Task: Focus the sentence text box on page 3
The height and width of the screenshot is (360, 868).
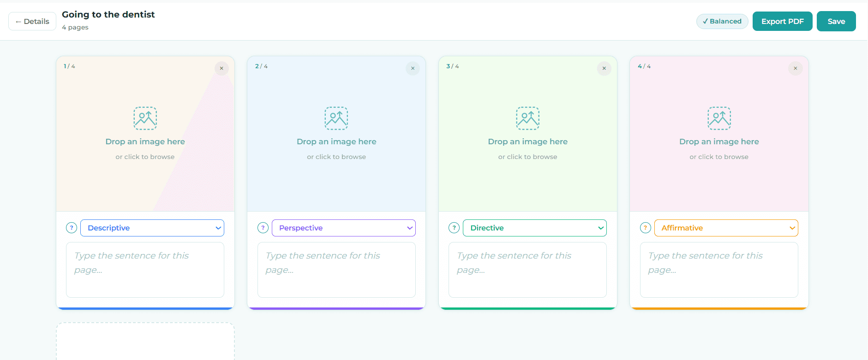Action: pos(528,270)
